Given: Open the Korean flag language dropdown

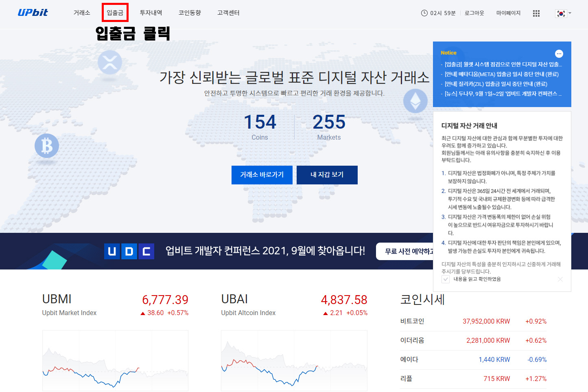Looking at the screenshot, I should click(x=563, y=13).
